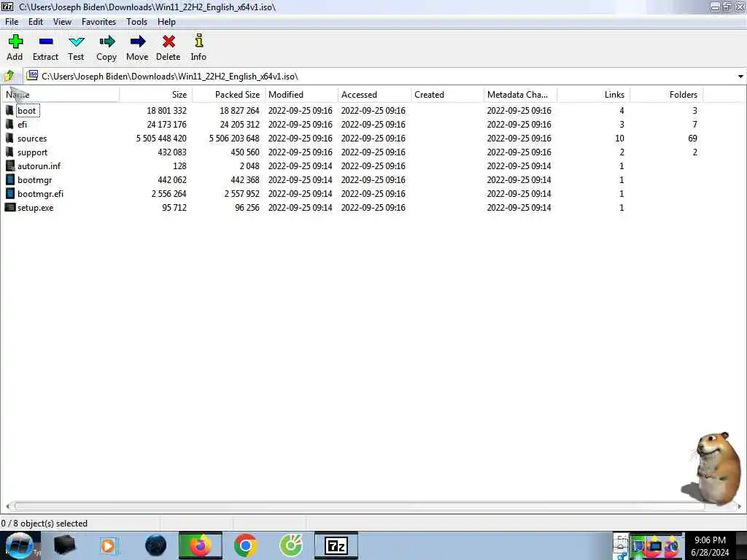
Task: Sort by the Modified column header
Action: coord(301,95)
